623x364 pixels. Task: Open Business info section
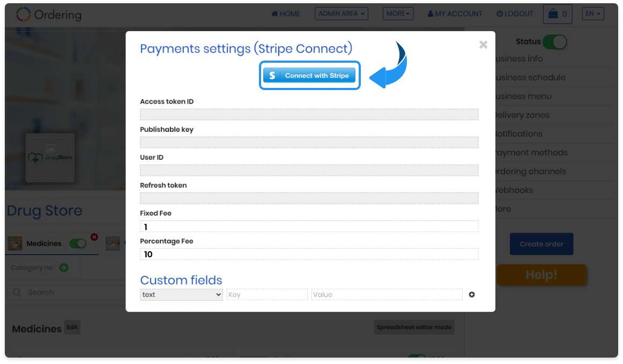click(519, 59)
